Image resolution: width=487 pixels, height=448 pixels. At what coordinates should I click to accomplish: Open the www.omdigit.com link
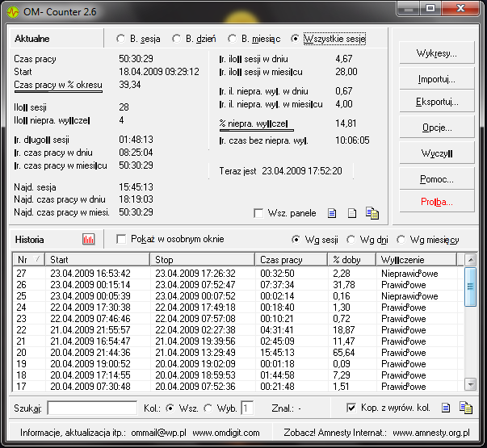point(226,433)
